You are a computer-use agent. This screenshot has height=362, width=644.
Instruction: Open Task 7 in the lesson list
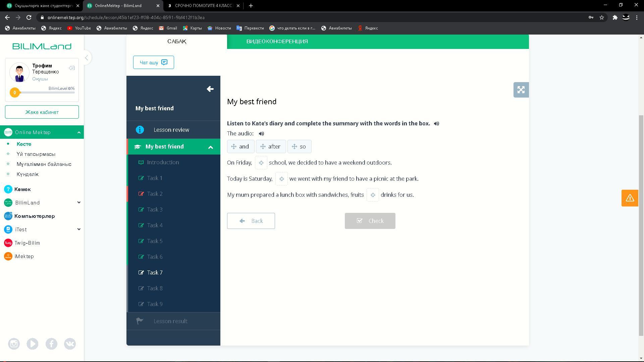coord(155,273)
